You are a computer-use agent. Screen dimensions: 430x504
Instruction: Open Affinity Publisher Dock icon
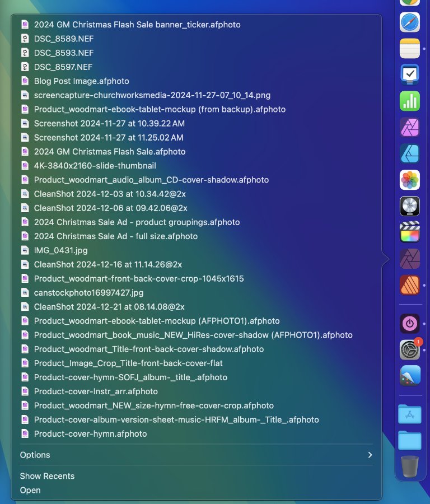coord(410,285)
